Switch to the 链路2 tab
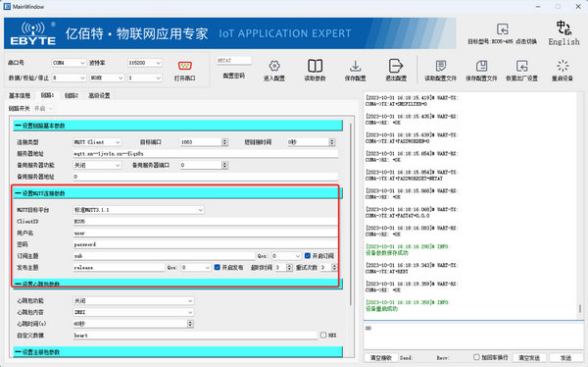The image size is (588, 367). coord(72,95)
